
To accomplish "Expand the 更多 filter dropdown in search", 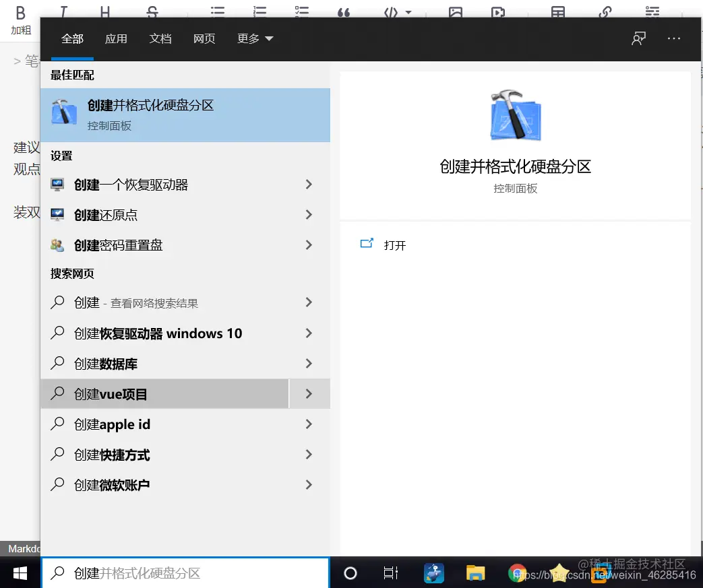I will point(255,38).
